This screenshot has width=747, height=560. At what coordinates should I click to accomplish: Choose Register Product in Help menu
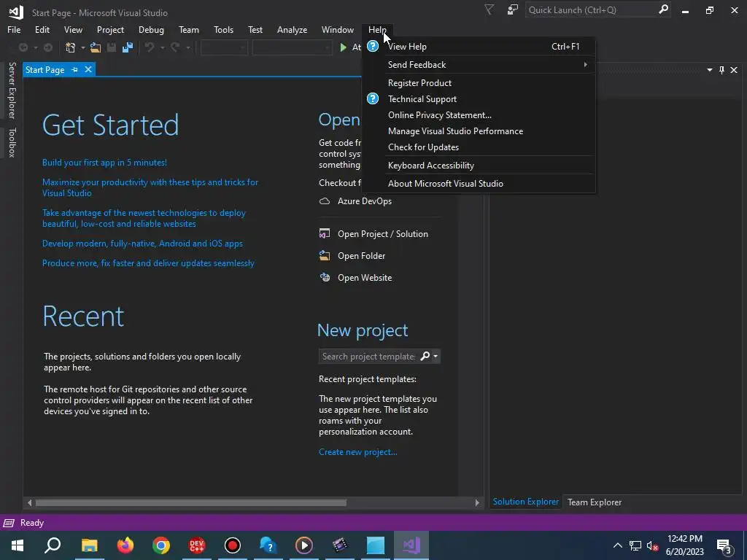[479, 83]
